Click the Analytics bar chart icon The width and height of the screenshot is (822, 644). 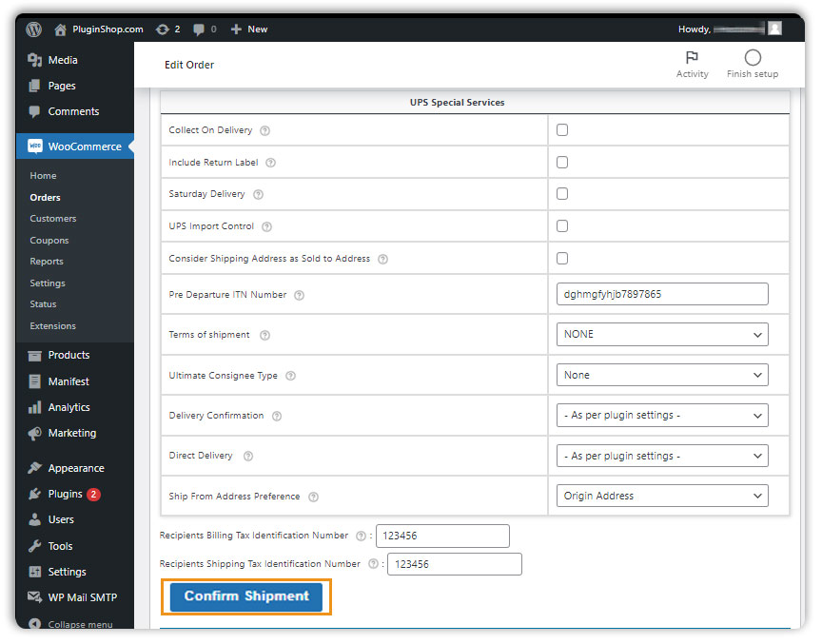point(34,407)
